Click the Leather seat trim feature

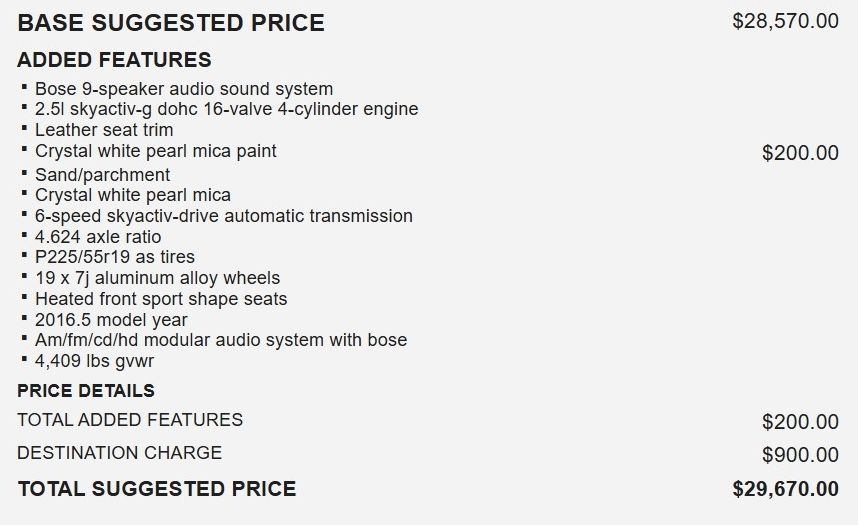[104, 130]
